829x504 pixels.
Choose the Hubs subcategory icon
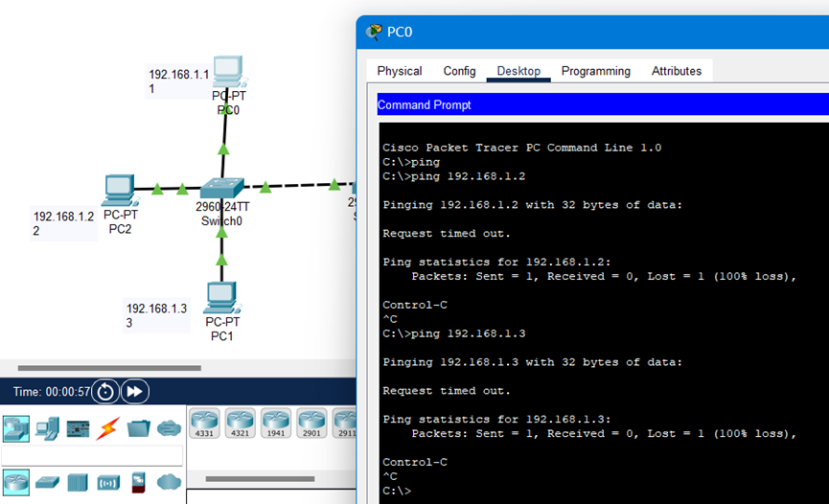[x=78, y=482]
